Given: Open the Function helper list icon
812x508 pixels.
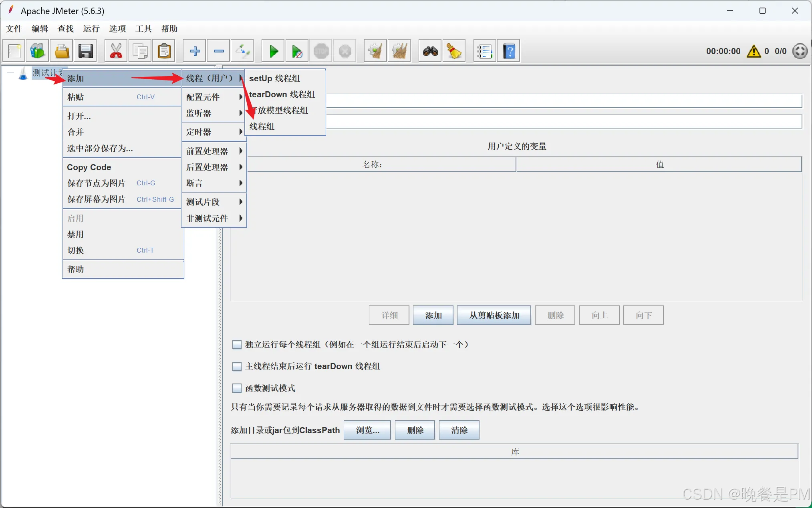Looking at the screenshot, I should tap(485, 51).
